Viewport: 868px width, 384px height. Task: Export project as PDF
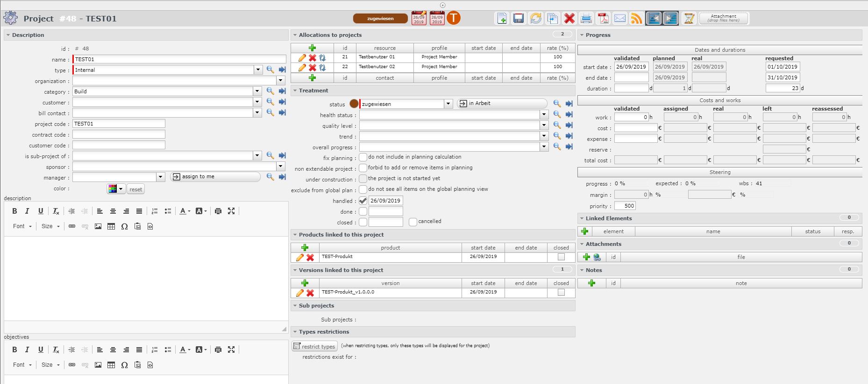click(x=603, y=19)
